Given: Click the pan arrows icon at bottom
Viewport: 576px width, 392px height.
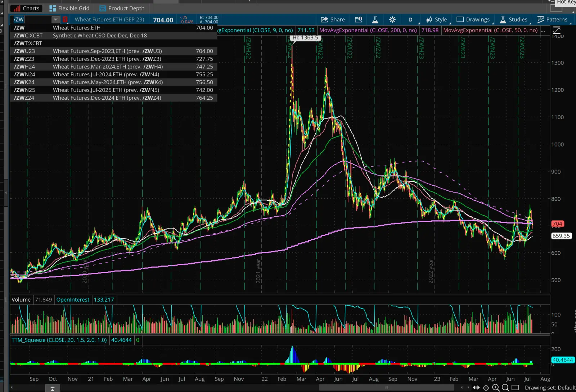Looking at the screenshot, I should pos(476,388).
